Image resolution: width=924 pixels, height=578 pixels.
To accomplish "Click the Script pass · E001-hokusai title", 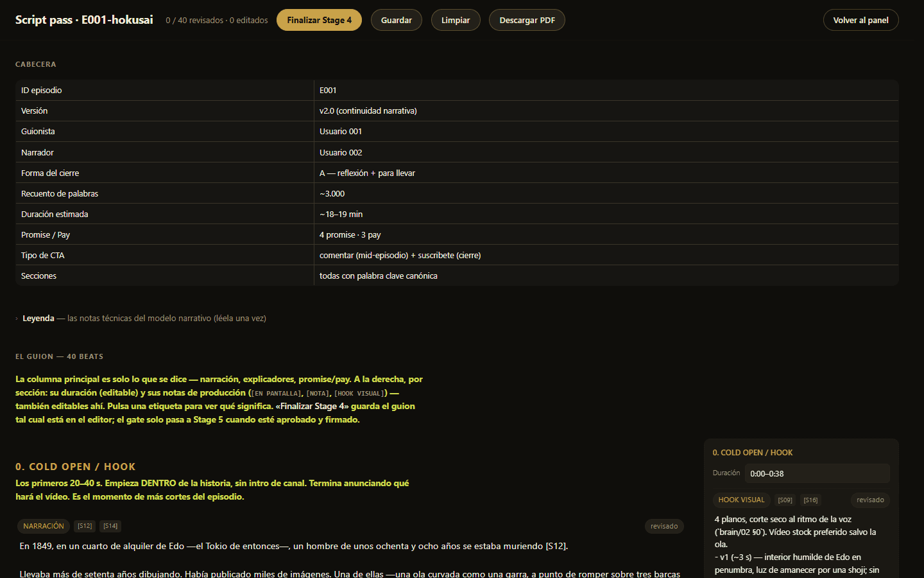I will (84, 20).
